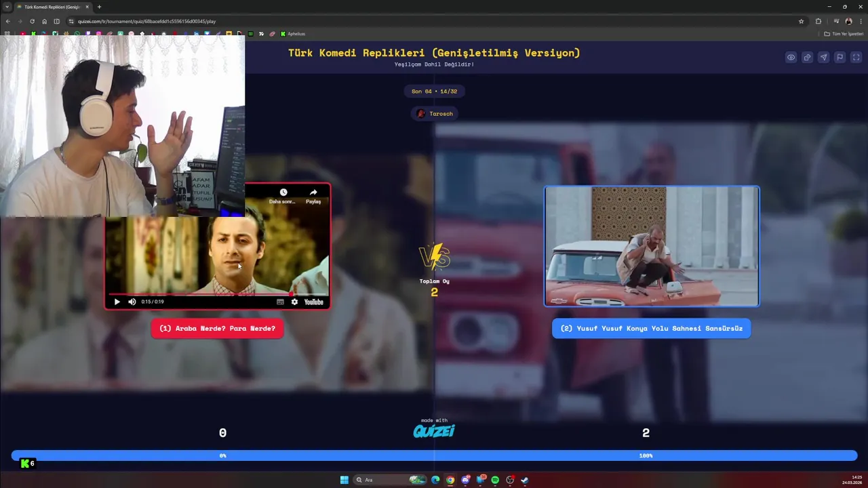
Task: Enter fullscreen with the header fullscreen icon
Action: [x=856, y=58]
